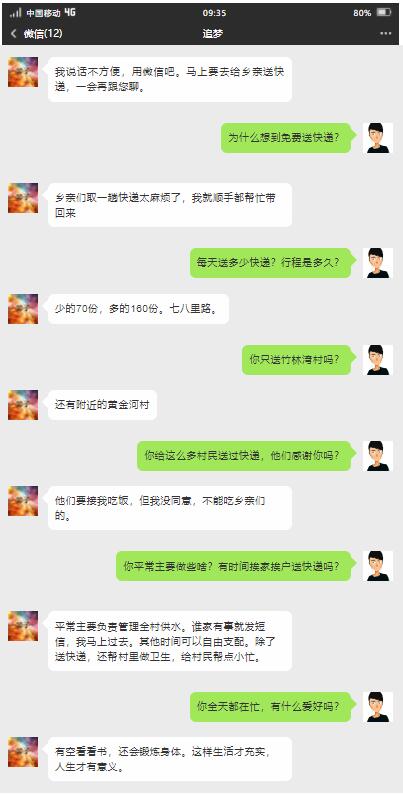403x795 pixels.
Task: Tap the signal strength bars icon
Action: click(16, 13)
